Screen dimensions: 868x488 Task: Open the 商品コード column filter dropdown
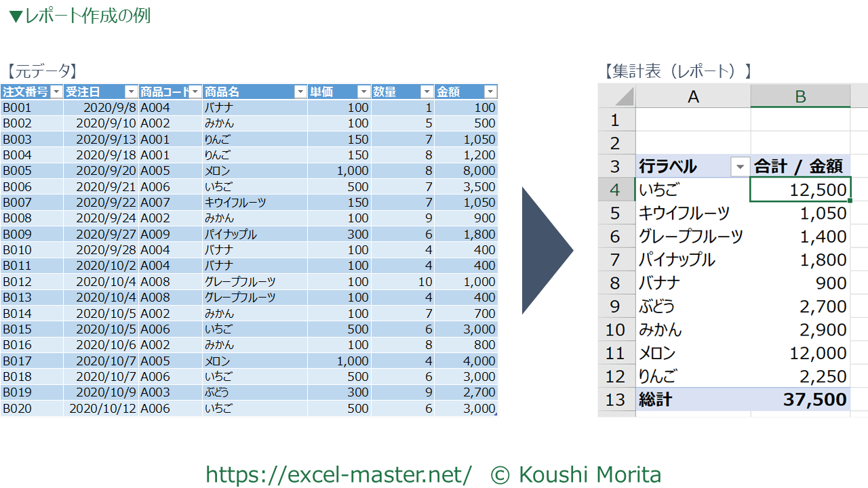pyautogui.click(x=195, y=92)
